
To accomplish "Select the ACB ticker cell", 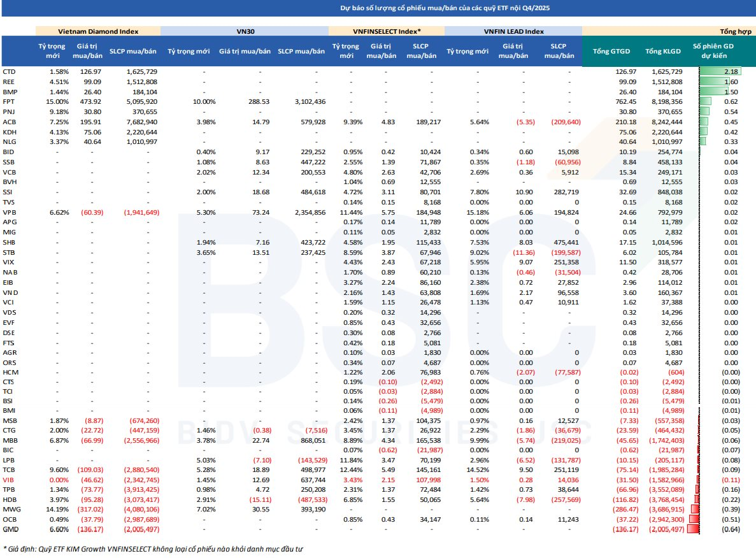I will pyautogui.click(x=9, y=122).
